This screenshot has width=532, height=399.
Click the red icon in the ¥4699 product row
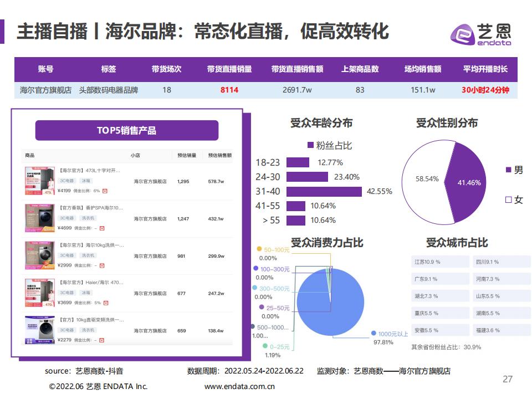[102, 228]
